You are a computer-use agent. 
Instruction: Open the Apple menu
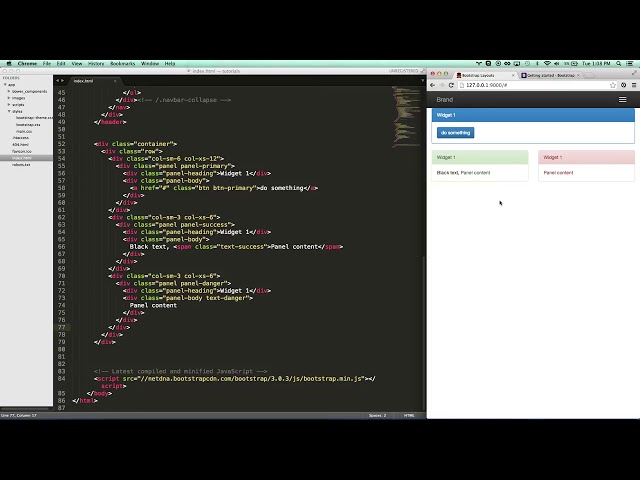(x=9, y=64)
